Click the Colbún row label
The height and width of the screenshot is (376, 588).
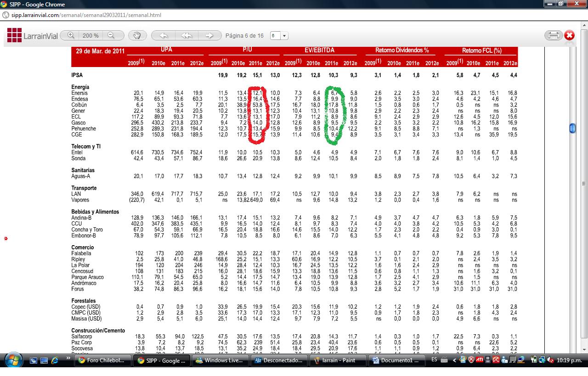[x=79, y=105]
